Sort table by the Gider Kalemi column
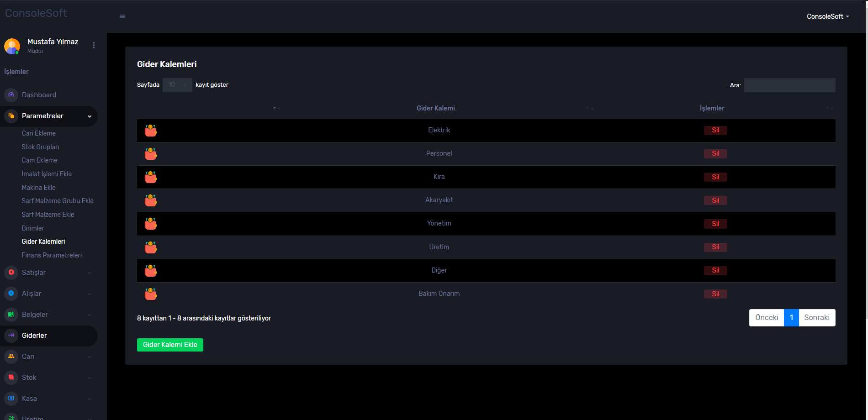 coord(436,108)
